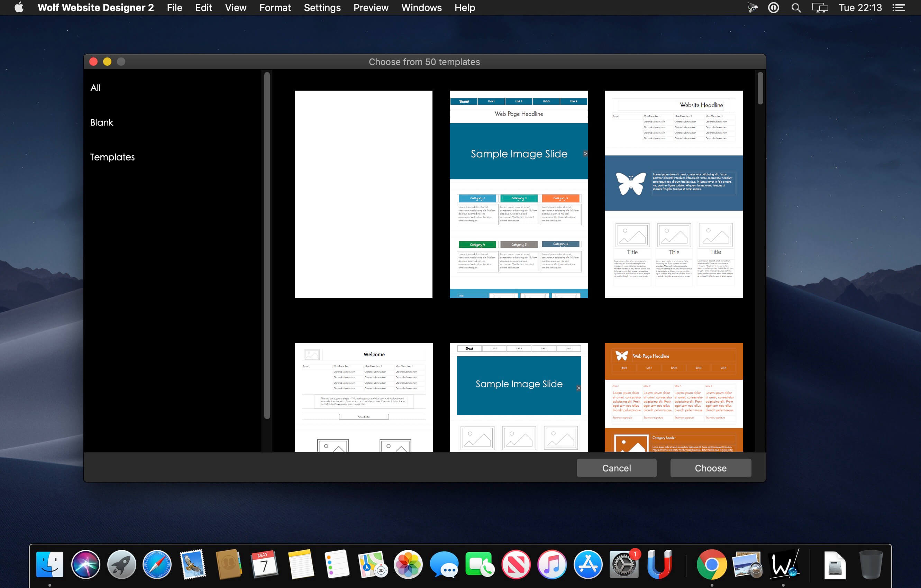The height and width of the screenshot is (588, 921).
Task: Open Finder from the dock
Action: (50, 564)
